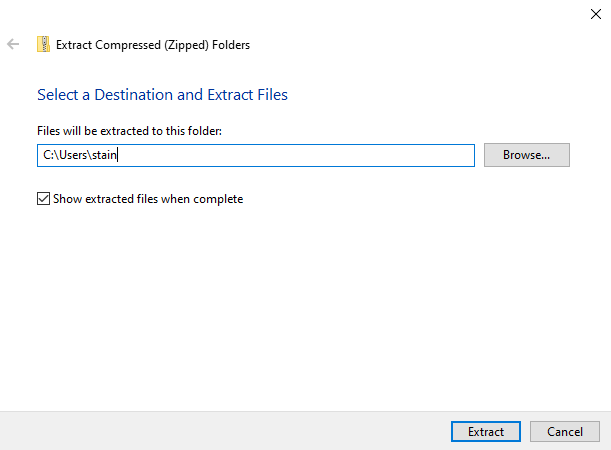611x450 pixels.
Task: Click the 'Files will be extracted to this folder' label
Action: 129,131
